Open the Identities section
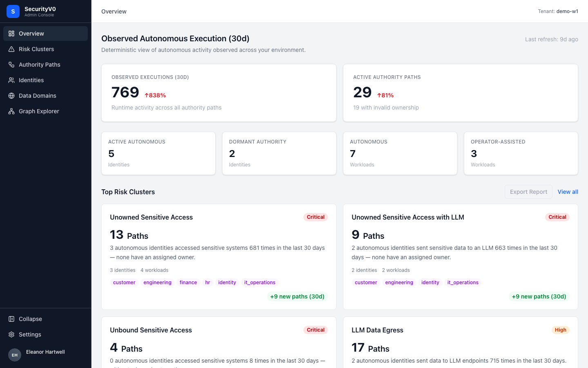The height and width of the screenshot is (368, 588). click(x=45, y=80)
